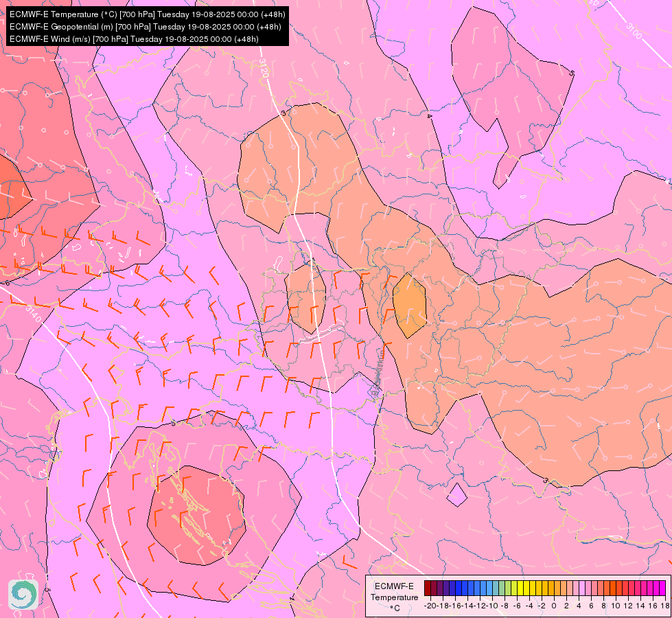Click the "Temperature" word in the legend
672x618 pixels.
click(394, 597)
